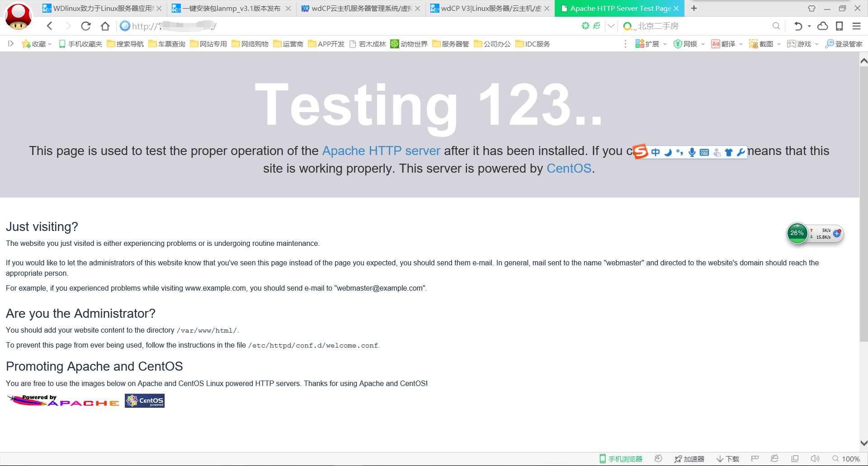Click the Sogou microphone voice input

pyautogui.click(x=692, y=152)
